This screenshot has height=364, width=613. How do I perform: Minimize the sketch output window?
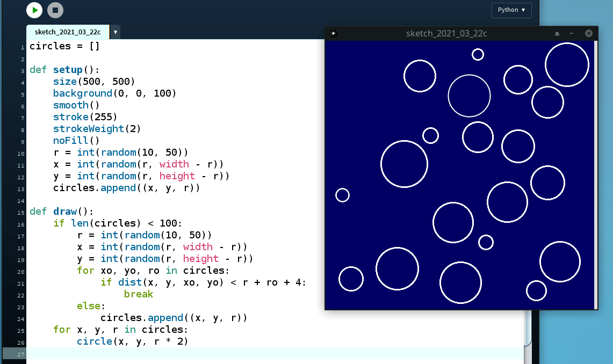[x=572, y=33]
